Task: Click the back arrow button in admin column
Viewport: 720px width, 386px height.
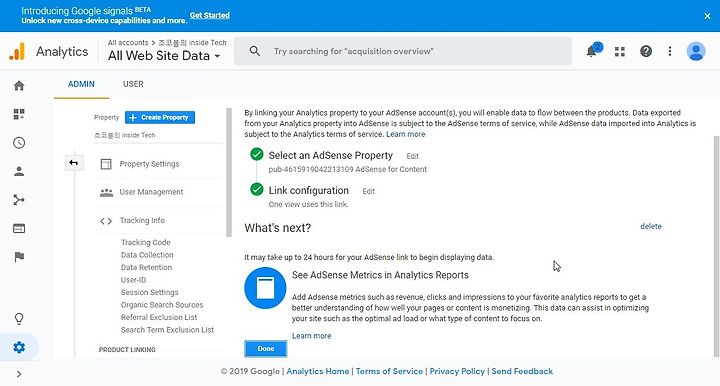Action: tap(73, 162)
